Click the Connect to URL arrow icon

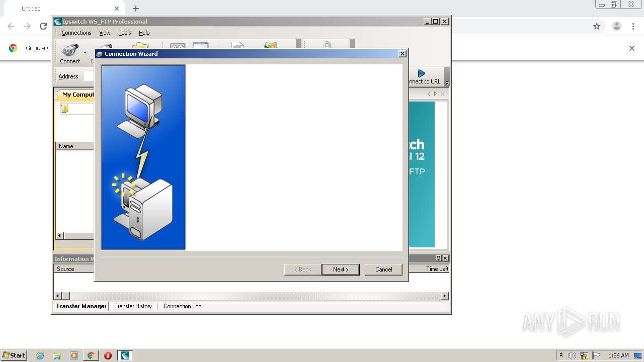point(422,73)
